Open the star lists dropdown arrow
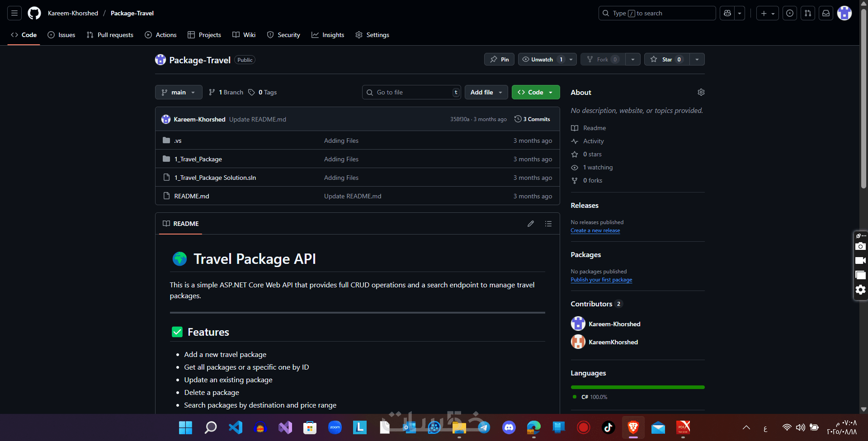Viewport: 868px width, 441px height. pos(697,59)
